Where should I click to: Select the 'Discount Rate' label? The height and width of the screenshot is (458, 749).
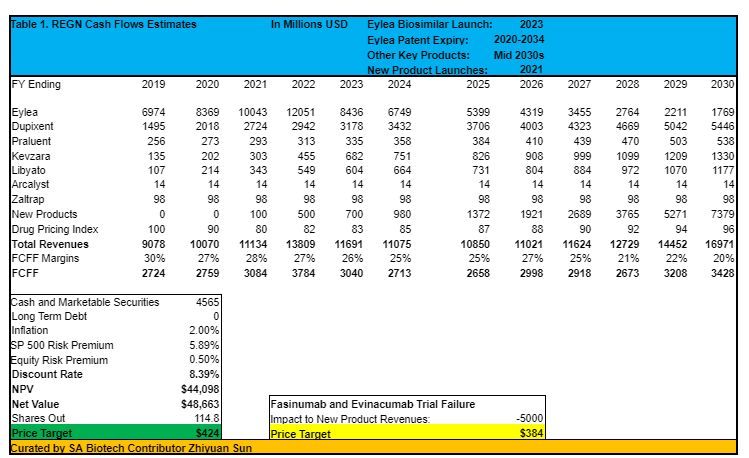click(x=47, y=374)
